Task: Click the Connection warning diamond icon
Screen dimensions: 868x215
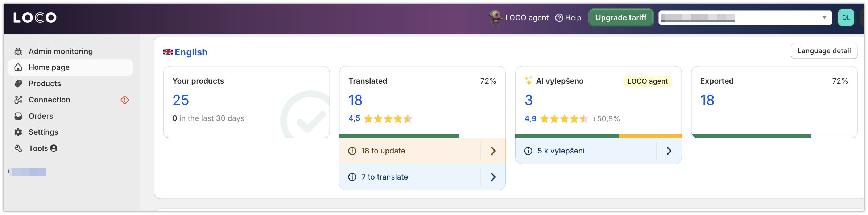Action: [x=125, y=100]
